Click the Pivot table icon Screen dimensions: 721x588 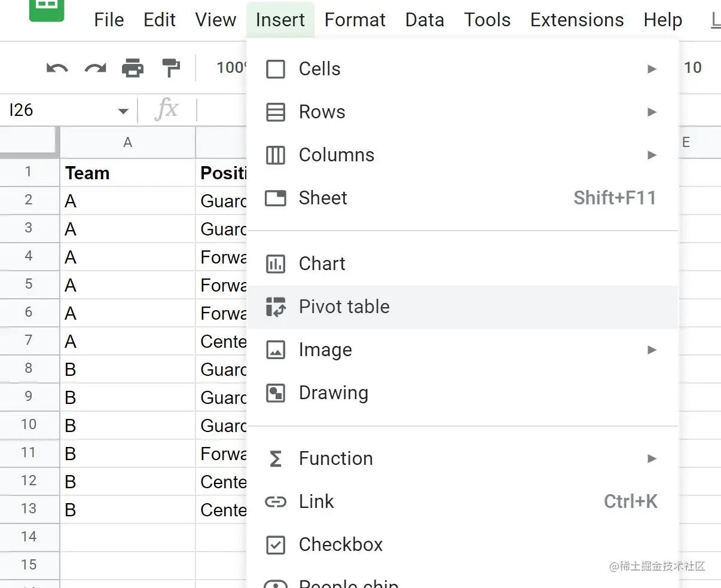276,307
